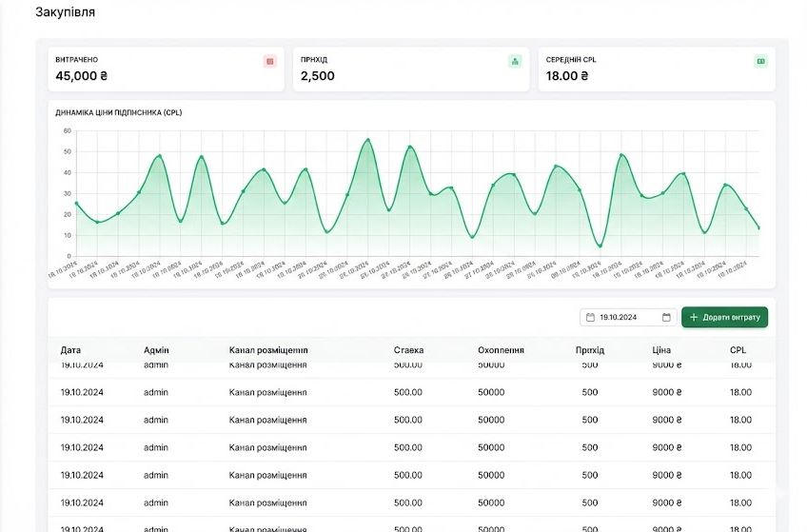Sort table by Дата column header
The height and width of the screenshot is (532, 807).
click(x=70, y=350)
